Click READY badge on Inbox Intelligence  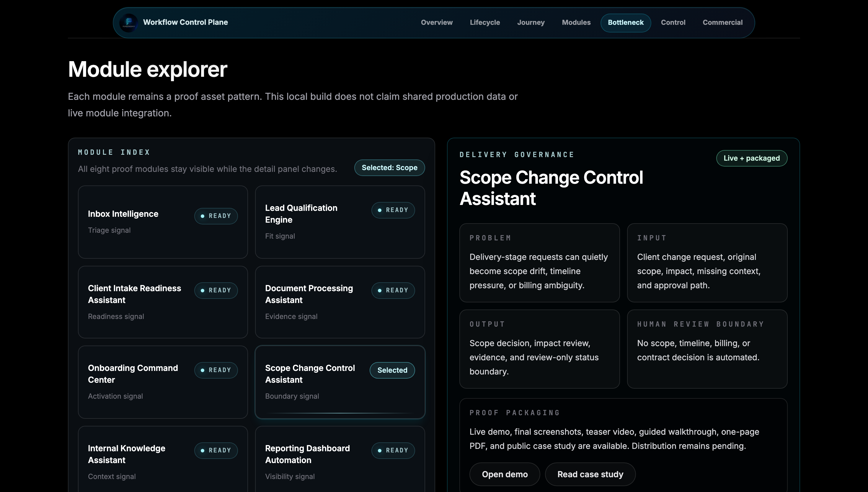(x=216, y=216)
